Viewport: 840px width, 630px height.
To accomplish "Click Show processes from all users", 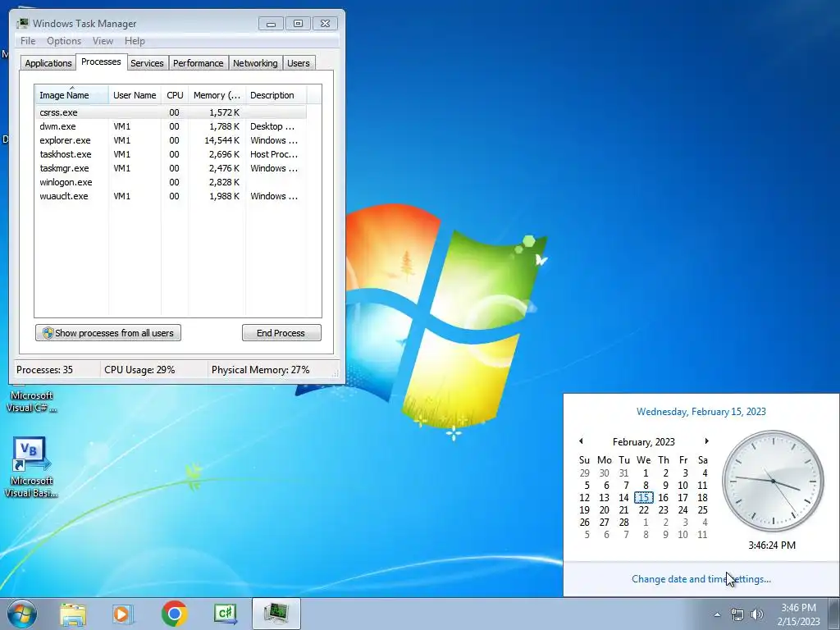I will 108,333.
